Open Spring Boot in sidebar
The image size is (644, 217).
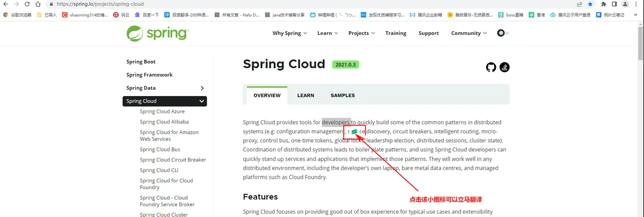pos(141,62)
